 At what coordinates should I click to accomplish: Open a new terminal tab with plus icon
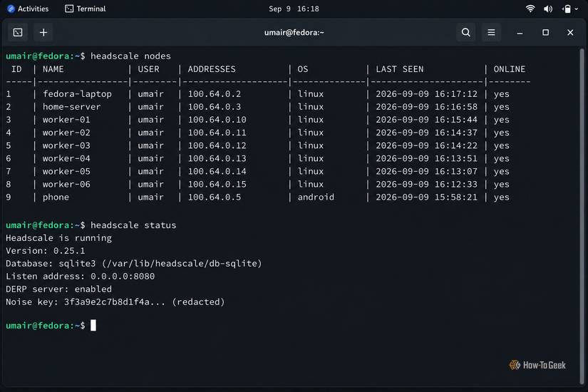pos(43,33)
